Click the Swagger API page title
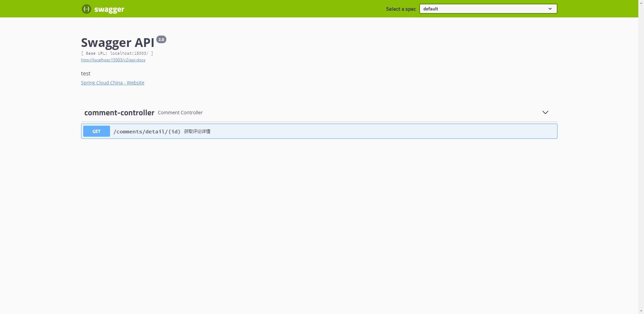 [117, 43]
